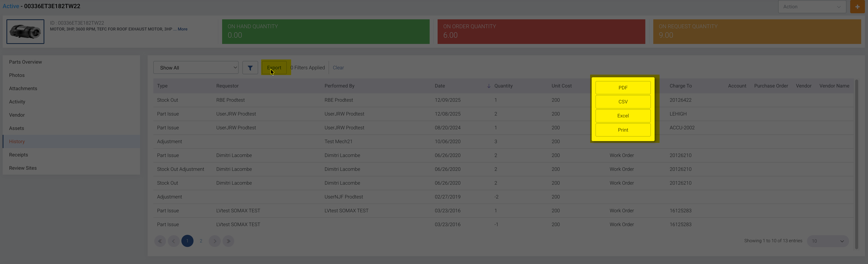Select Print from export menu
The height and width of the screenshot is (264, 868).
coord(623,130)
